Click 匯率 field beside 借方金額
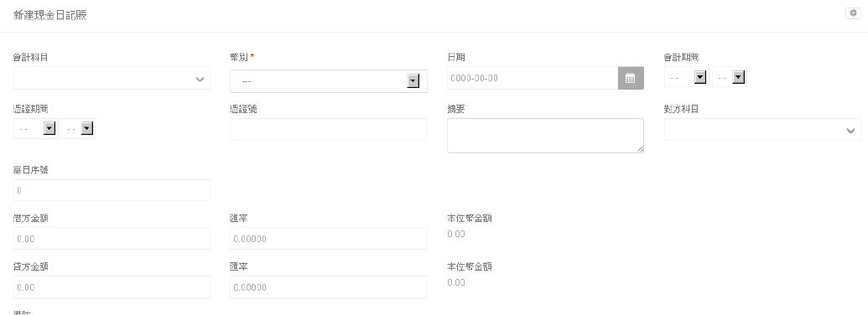 (329, 239)
